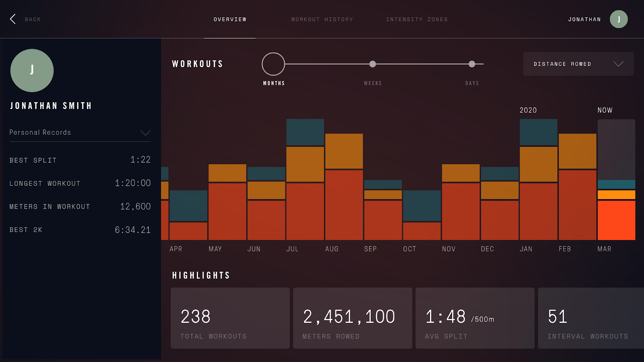Select the AUG bar in chart
Image resolution: width=644 pixels, height=362 pixels.
point(344,187)
